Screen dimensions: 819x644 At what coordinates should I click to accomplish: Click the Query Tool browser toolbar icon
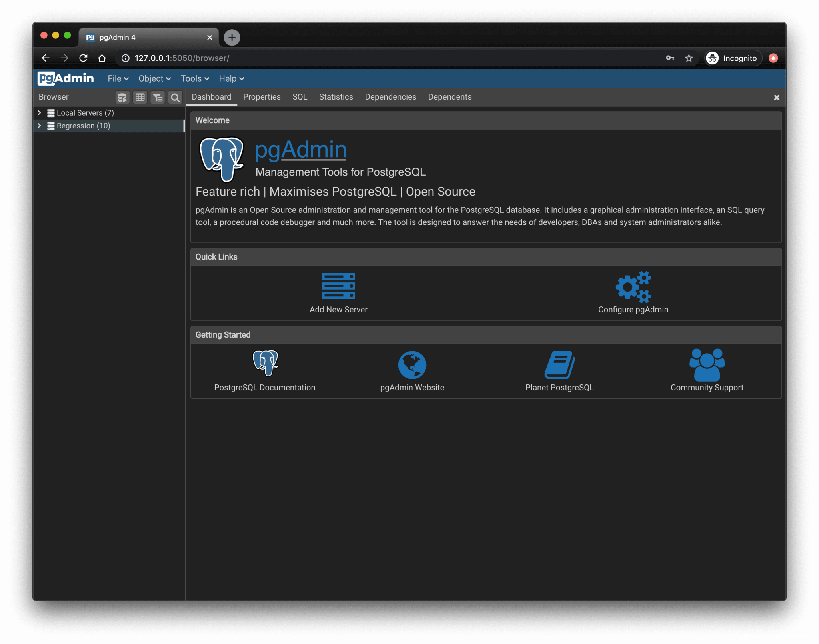(x=122, y=97)
